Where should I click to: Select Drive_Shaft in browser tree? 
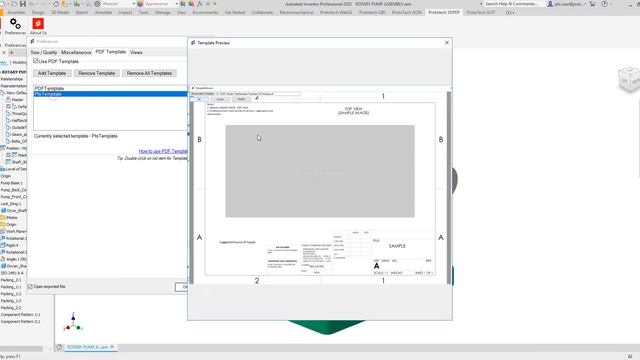(14, 211)
